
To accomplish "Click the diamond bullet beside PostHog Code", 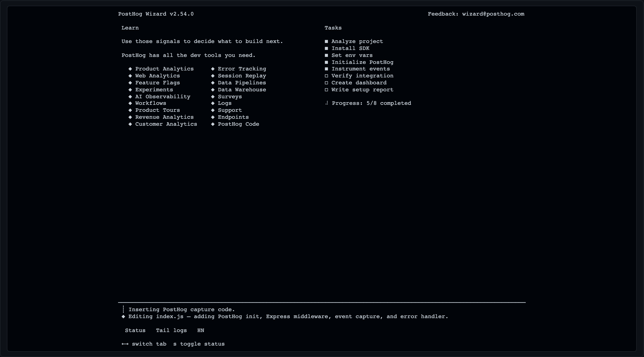I will click(213, 124).
